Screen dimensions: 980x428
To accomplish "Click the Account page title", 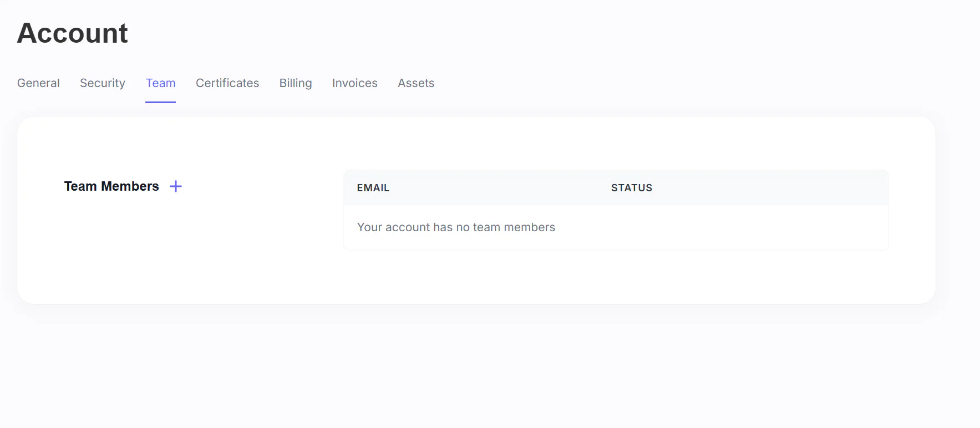I will point(73,33).
